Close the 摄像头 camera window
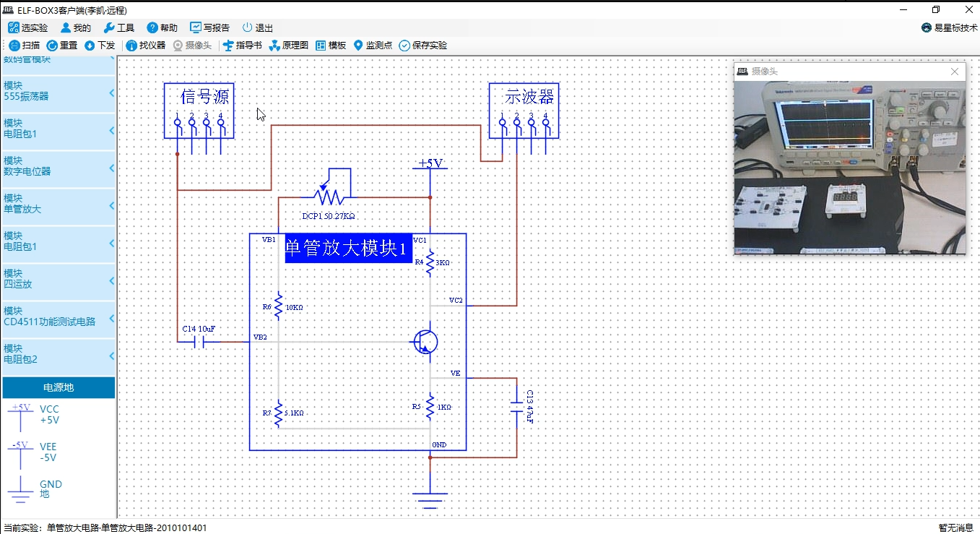The image size is (980, 534). point(955,72)
